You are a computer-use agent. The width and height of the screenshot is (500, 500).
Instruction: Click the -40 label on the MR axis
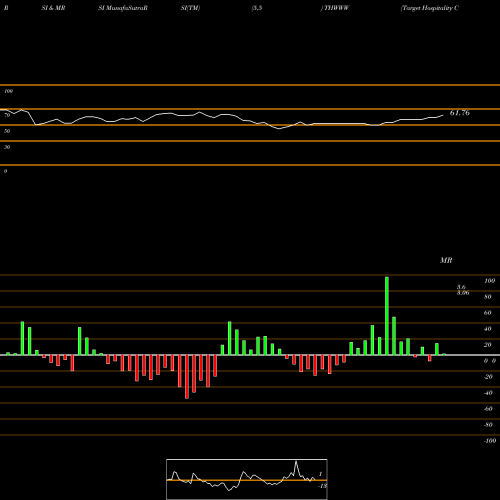488,393
